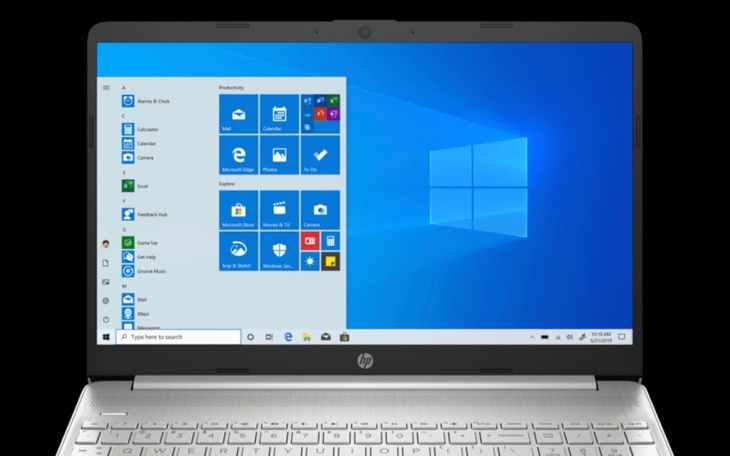730x456 pixels.
Task: Open the Microsoft Store tile
Action: 238,210
